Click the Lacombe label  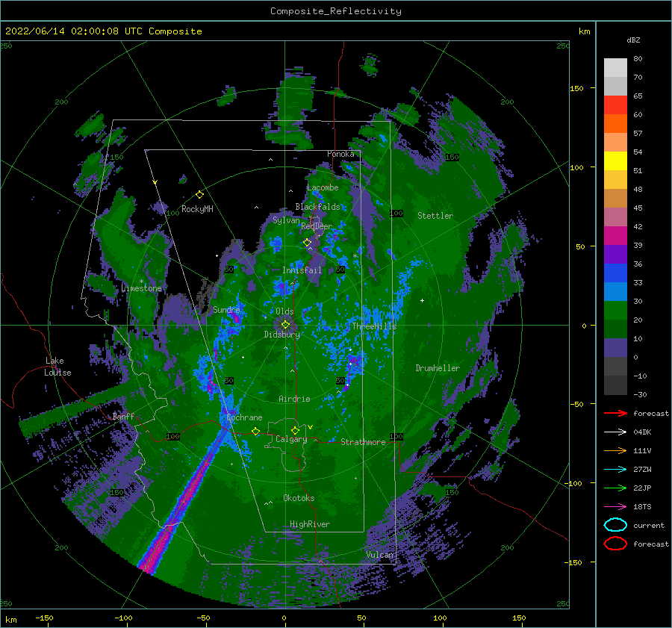pos(323,187)
